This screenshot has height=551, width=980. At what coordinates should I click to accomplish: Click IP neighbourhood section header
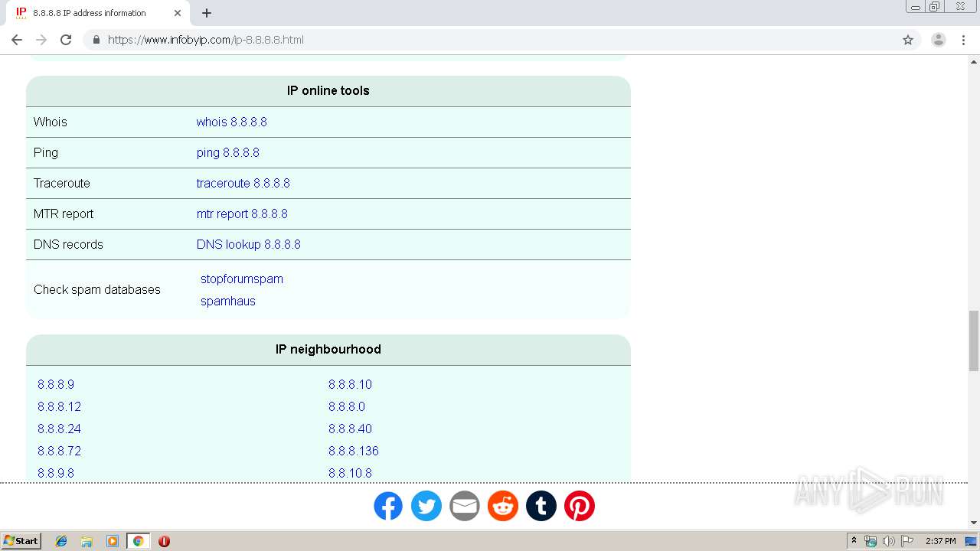[x=328, y=349]
